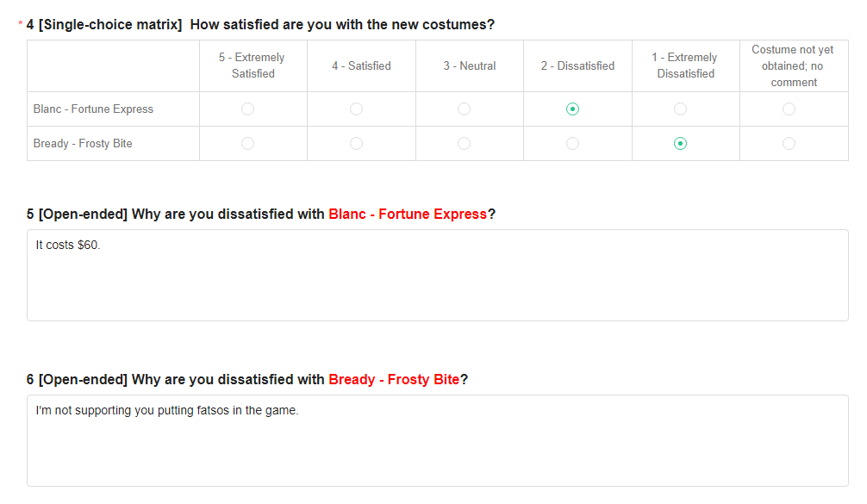The image size is (867, 504).
Task: Click the '5 - Extremely Satisfied' column header
Action: [253, 65]
